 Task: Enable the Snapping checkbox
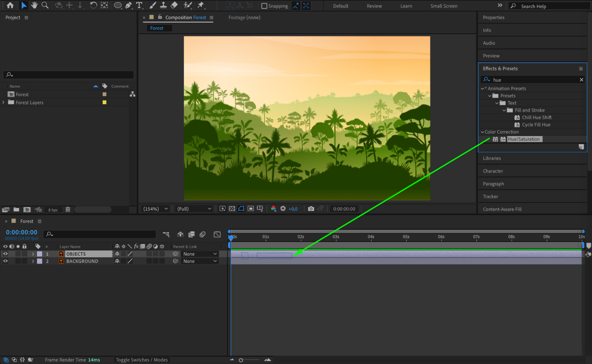click(264, 6)
